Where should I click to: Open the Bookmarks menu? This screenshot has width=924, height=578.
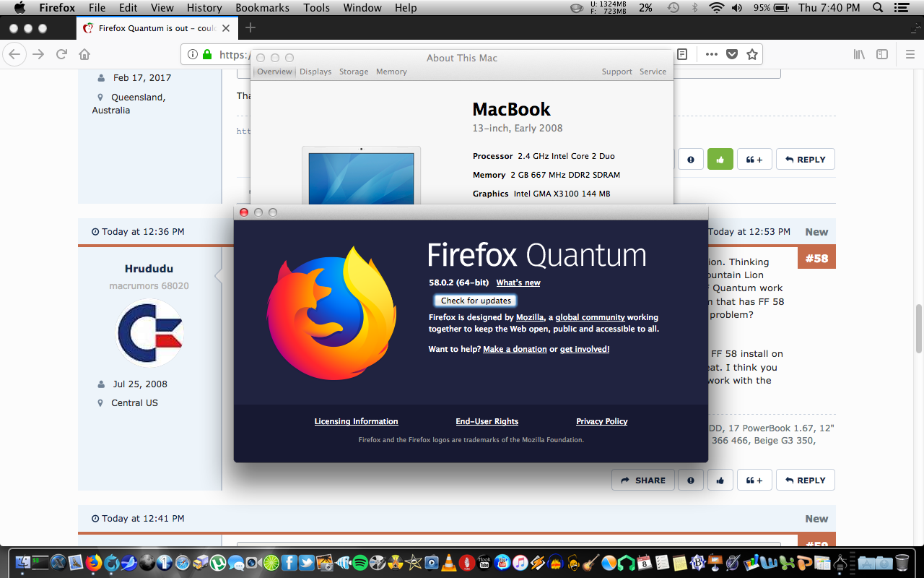(262, 8)
